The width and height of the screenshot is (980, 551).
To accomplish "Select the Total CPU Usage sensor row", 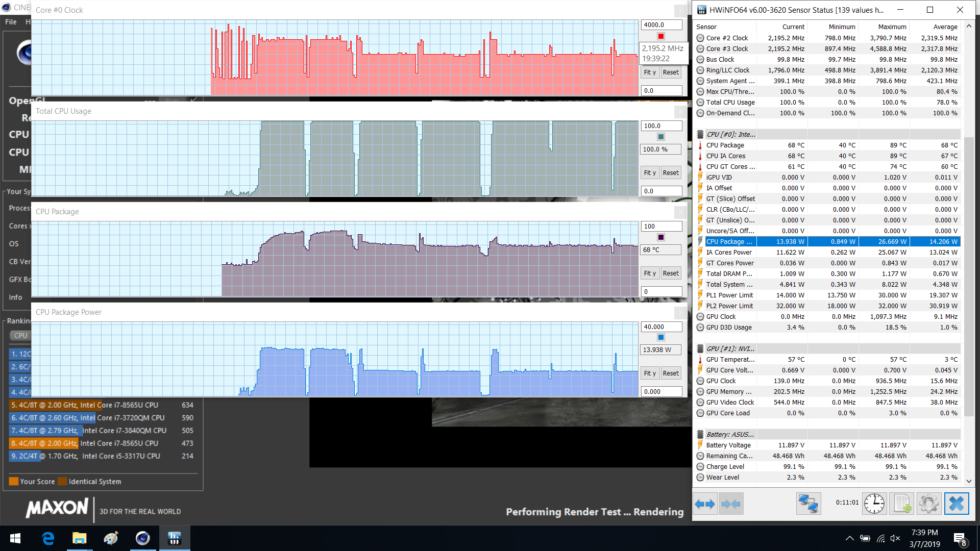I will pyautogui.click(x=828, y=103).
